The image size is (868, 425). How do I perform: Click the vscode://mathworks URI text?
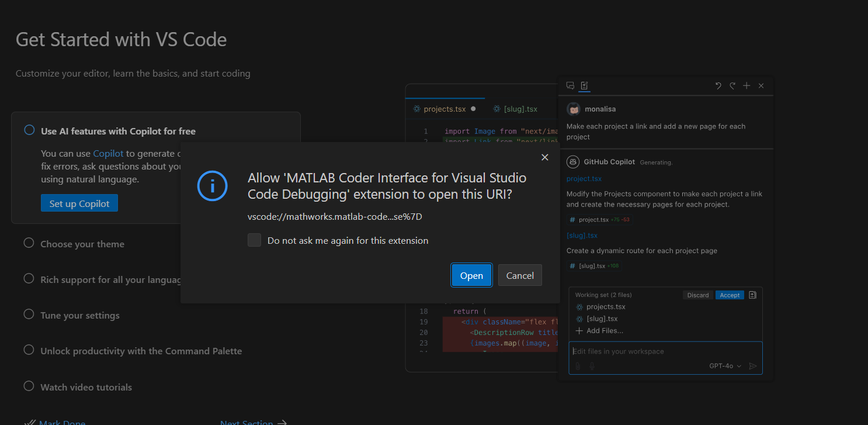pyautogui.click(x=335, y=216)
